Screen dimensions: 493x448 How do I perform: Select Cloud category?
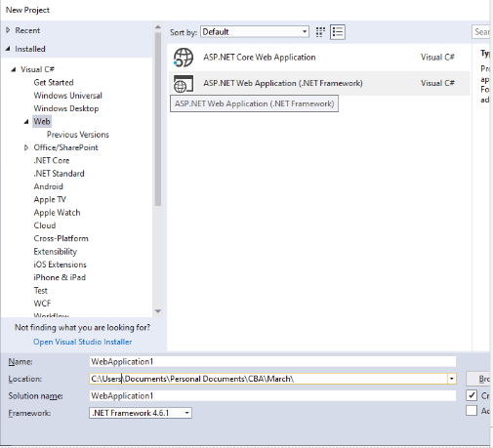[x=45, y=225]
